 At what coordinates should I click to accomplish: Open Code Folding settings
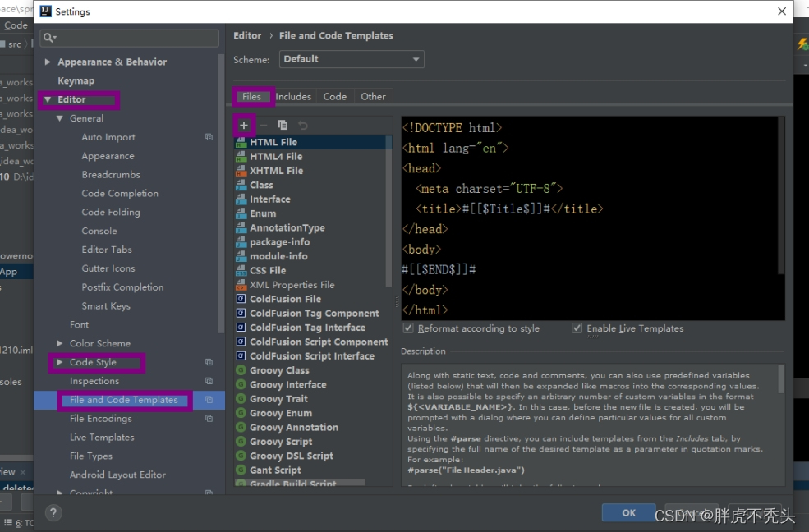coord(111,213)
